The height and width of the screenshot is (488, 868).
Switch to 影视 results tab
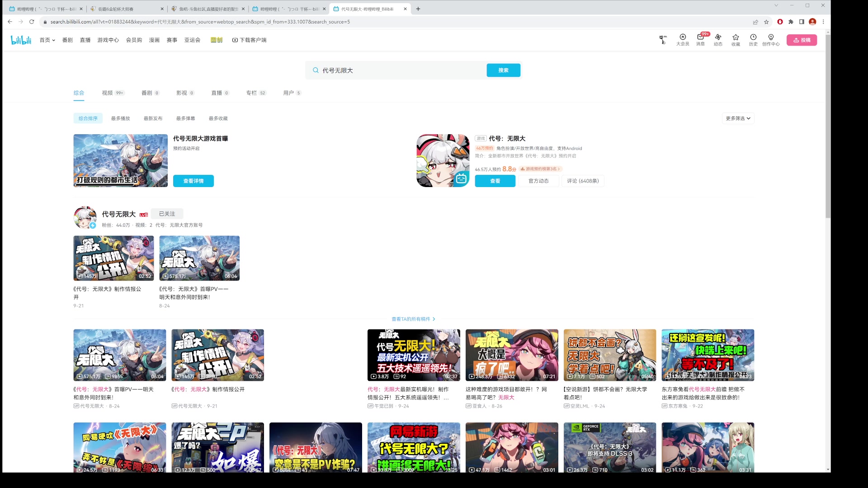pyautogui.click(x=185, y=93)
